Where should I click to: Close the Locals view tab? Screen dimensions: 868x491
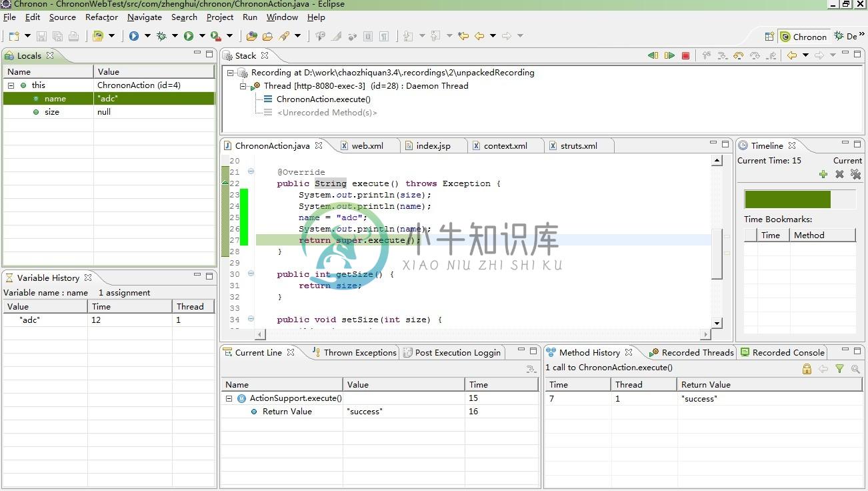point(50,55)
